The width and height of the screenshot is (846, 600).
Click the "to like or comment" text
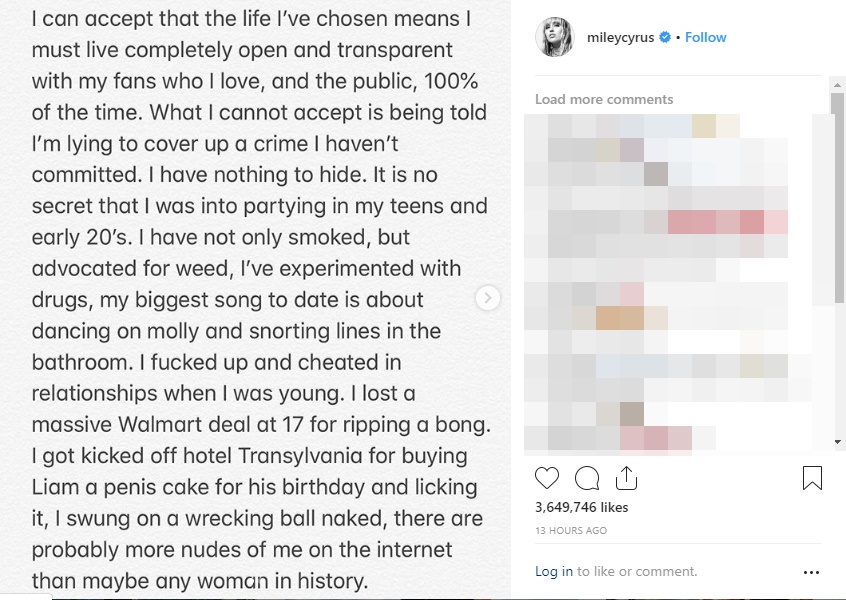637,572
